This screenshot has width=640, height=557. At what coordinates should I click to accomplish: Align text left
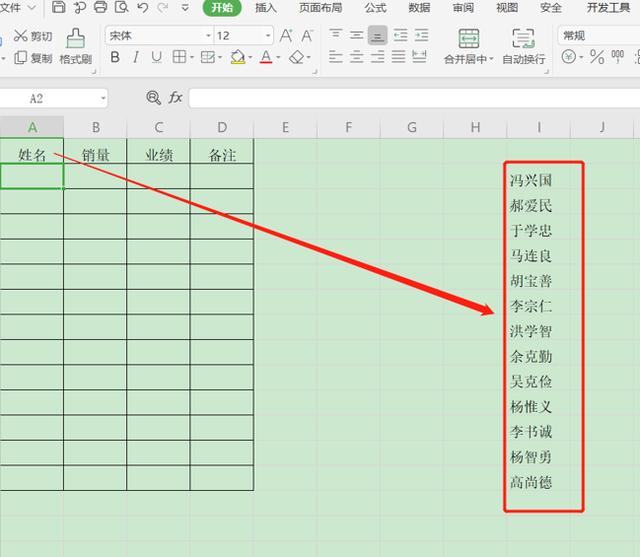(x=336, y=57)
